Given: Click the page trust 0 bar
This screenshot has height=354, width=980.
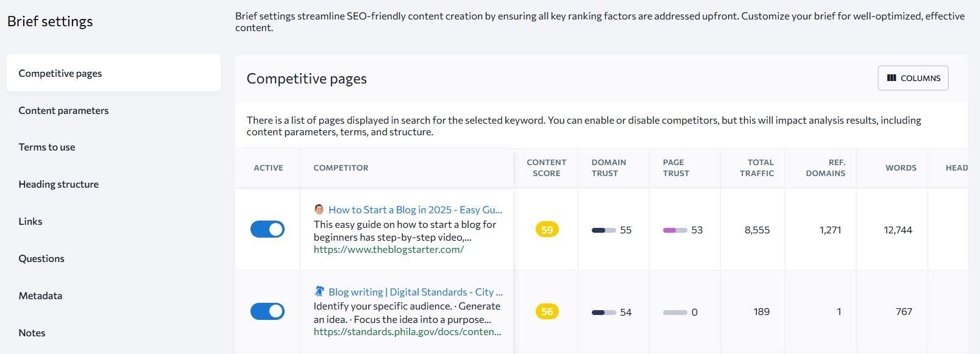Looking at the screenshot, I should [x=675, y=313].
